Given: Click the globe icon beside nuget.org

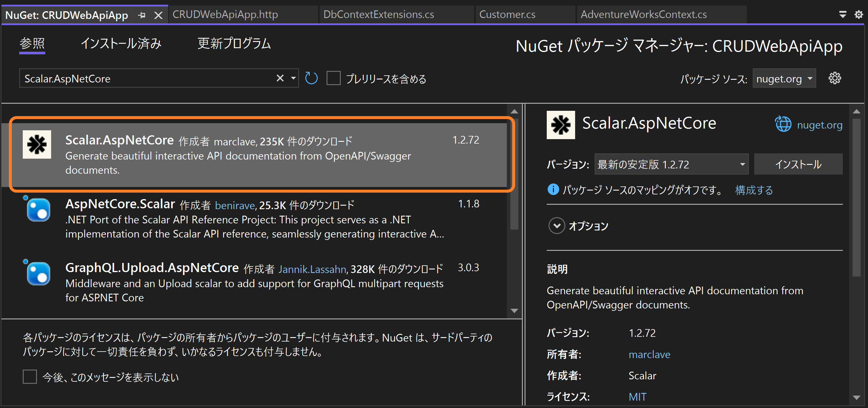Looking at the screenshot, I should coord(783,124).
